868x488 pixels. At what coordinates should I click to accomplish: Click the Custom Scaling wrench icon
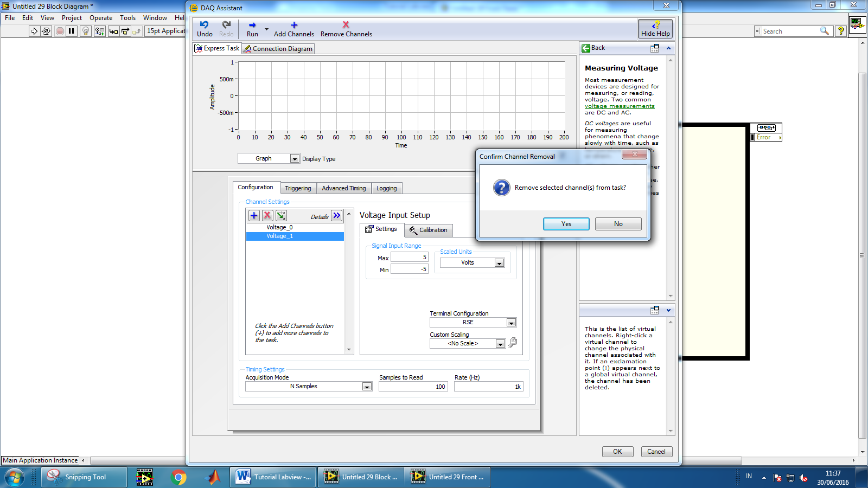coord(513,343)
